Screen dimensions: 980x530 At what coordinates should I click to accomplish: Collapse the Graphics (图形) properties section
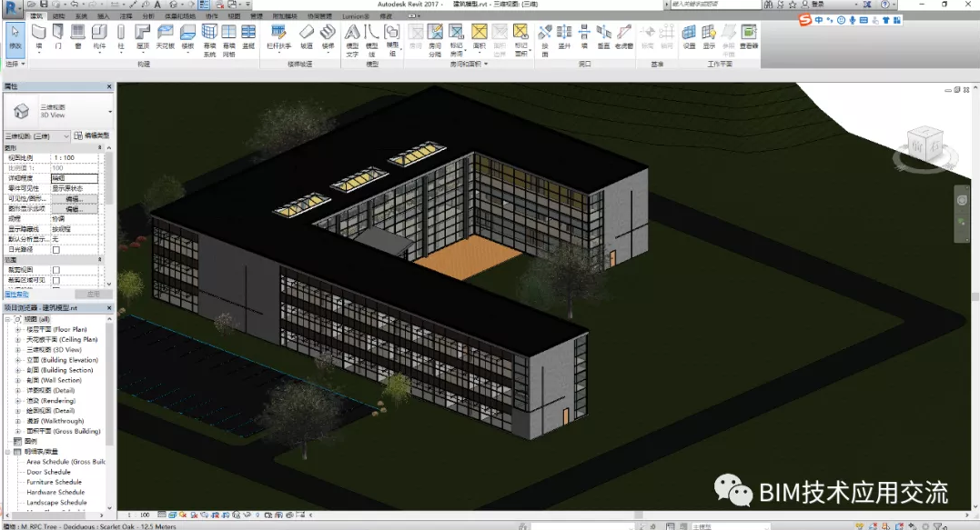(99, 148)
